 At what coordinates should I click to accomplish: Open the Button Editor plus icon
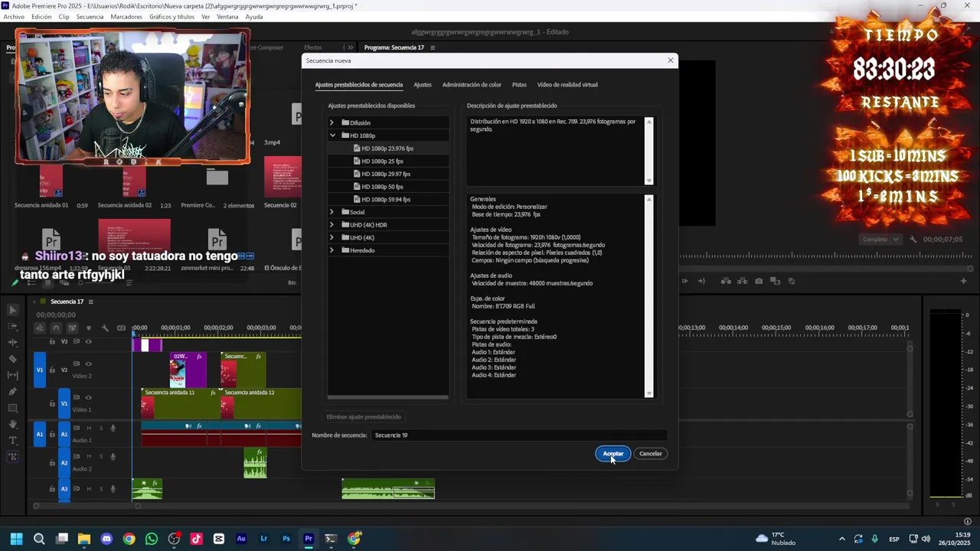point(963,281)
